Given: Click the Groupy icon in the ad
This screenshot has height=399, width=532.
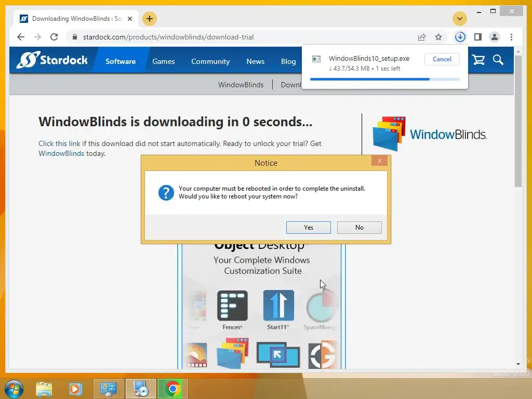Looking at the screenshot, I should point(322,355).
